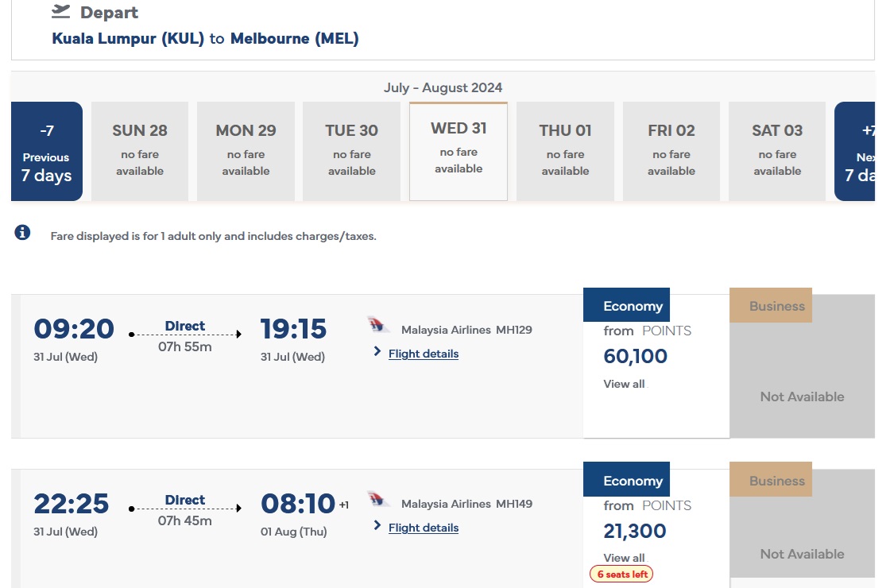The height and width of the screenshot is (588, 886).
Task: Click Malaysia Airlines logo for flight MH149
Action: [x=380, y=500]
